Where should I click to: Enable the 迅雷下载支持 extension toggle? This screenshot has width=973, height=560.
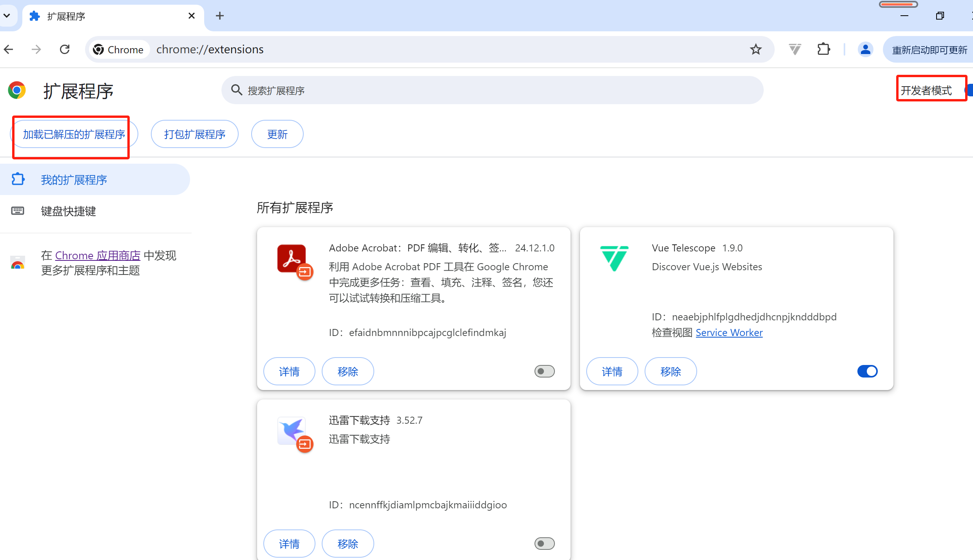pos(544,544)
